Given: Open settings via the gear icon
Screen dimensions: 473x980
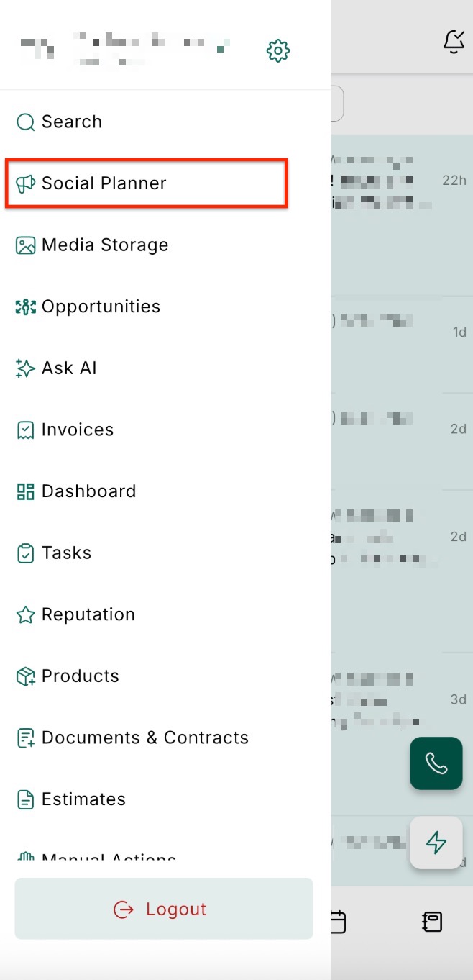Looking at the screenshot, I should (277, 50).
